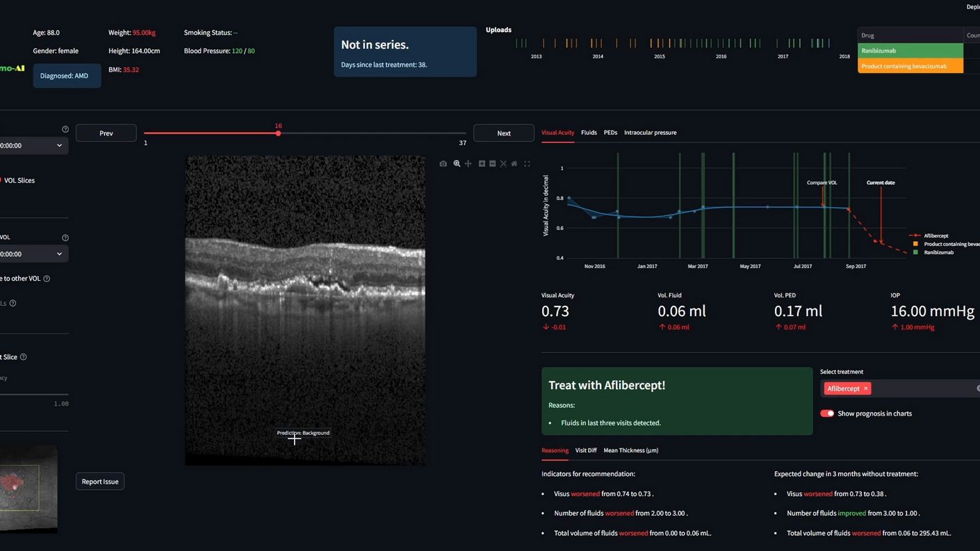This screenshot has height=551, width=980.
Task: Reset axes with the home icon
Action: pos(514,164)
